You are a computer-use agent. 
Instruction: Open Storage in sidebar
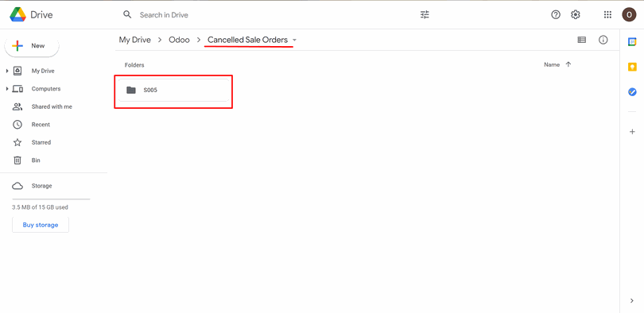pos(41,186)
